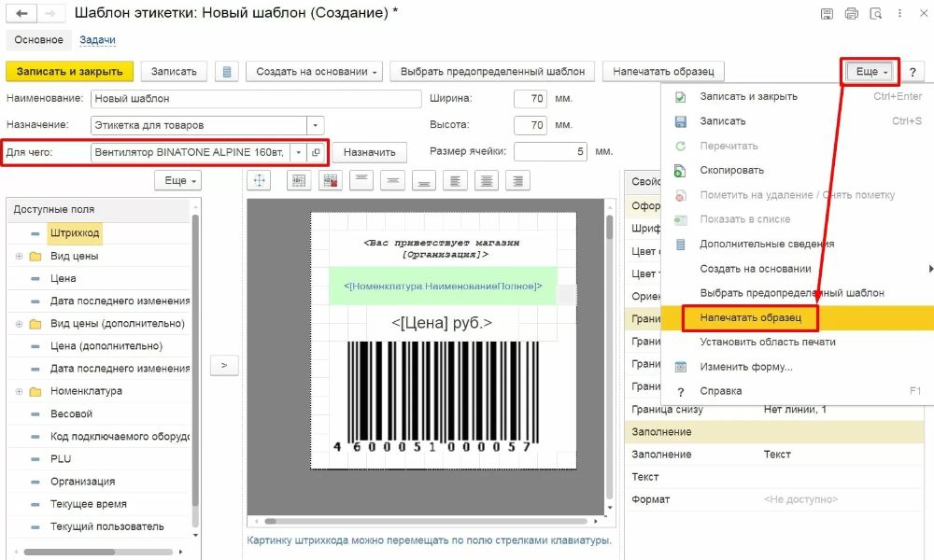This screenshot has height=560, width=934.
Task: Click the table icon with red mark
Action: (330, 180)
